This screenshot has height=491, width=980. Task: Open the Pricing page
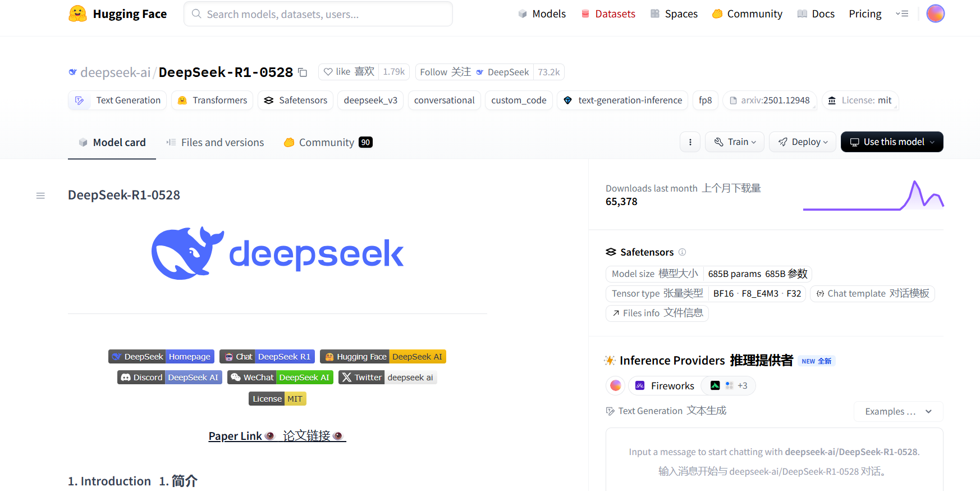(x=865, y=14)
